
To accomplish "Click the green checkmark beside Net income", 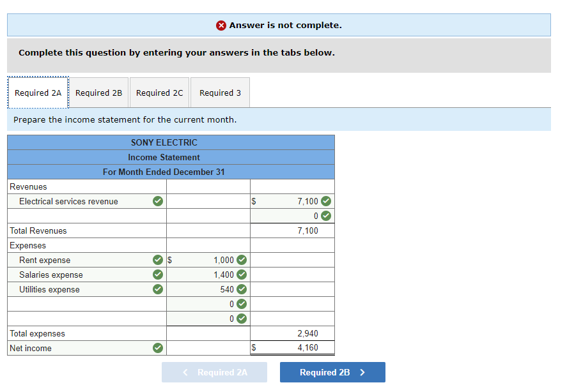I will [157, 348].
